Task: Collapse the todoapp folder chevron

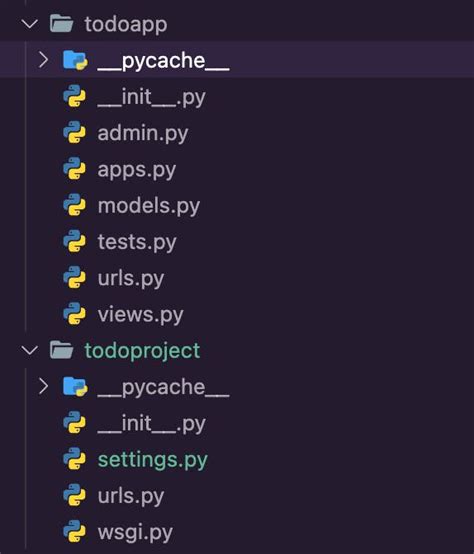Action: coord(30,24)
